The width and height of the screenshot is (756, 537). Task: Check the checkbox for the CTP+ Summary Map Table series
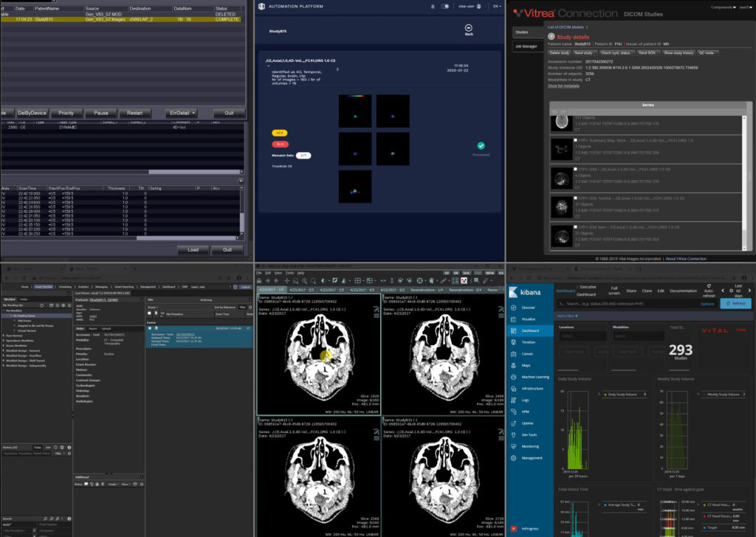point(575,140)
